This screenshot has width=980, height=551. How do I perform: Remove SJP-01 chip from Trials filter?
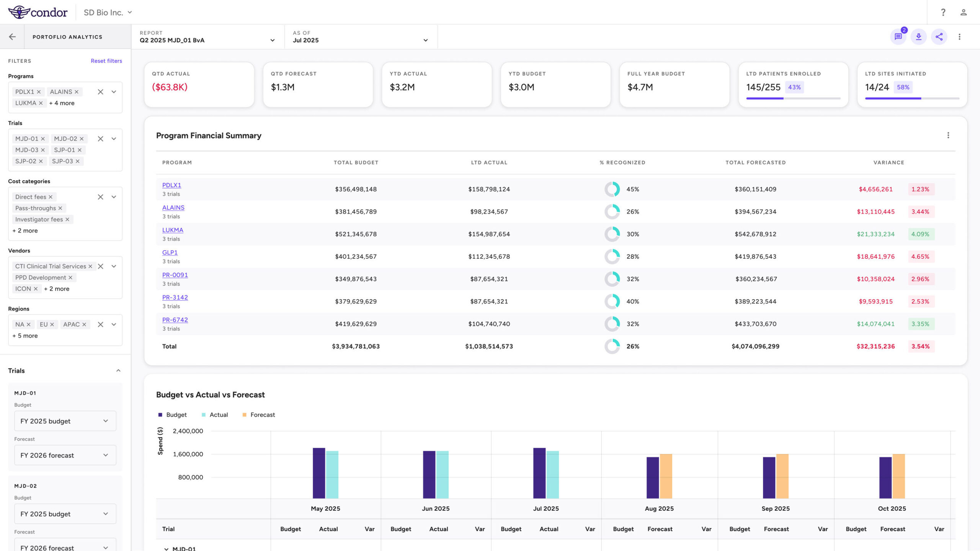80,150
